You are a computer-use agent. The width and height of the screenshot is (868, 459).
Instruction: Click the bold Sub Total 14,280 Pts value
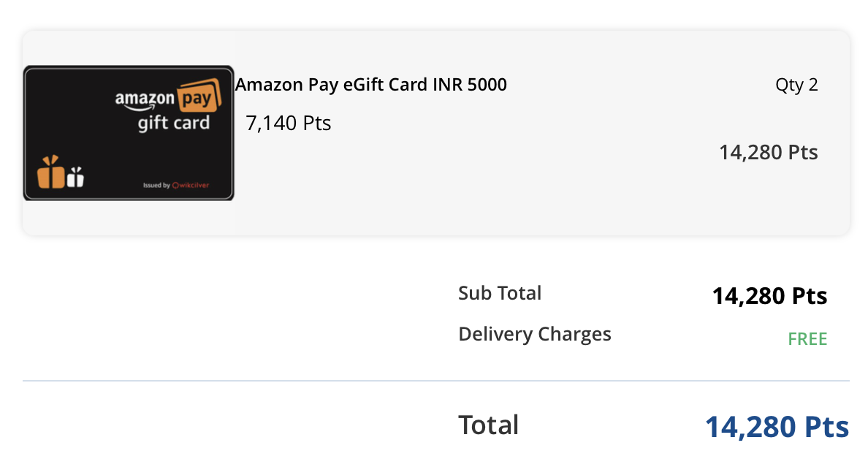point(769,296)
